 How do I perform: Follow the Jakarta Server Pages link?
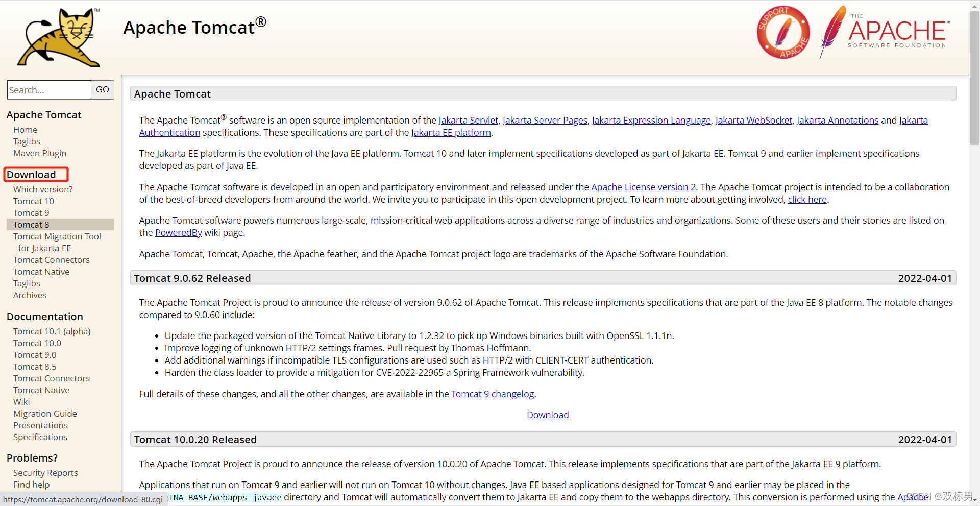pyautogui.click(x=545, y=121)
